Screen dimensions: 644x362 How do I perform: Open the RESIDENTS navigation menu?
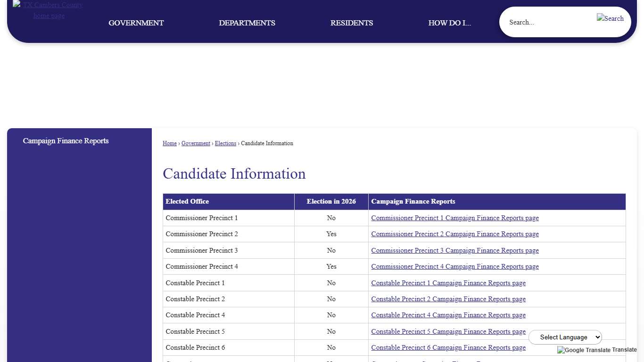click(351, 23)
